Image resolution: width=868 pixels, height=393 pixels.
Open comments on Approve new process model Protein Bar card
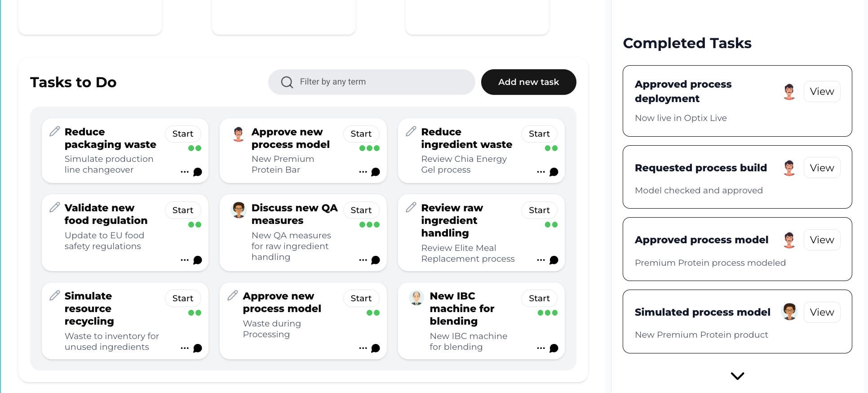[376, 172]
